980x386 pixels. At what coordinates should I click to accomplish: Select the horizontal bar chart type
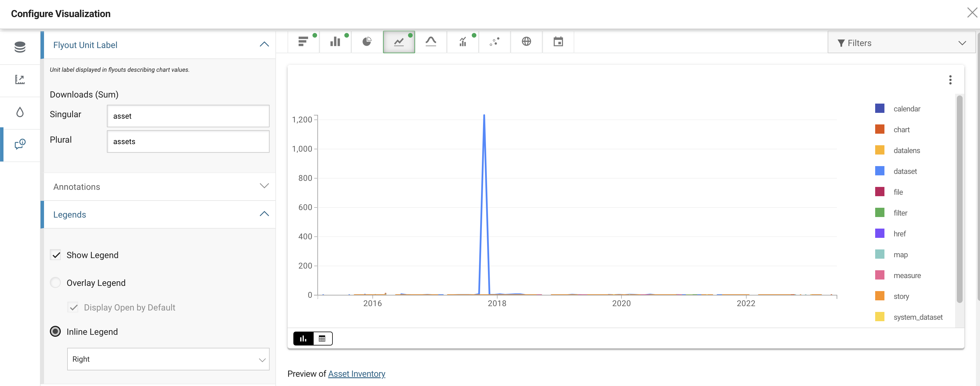(x=303, y=41)
